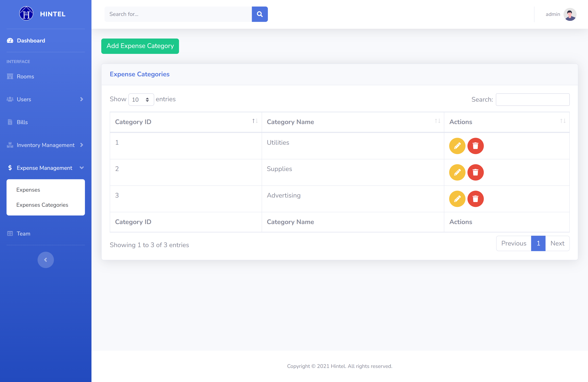Click inside the table Search field

[x=533, y=99]
